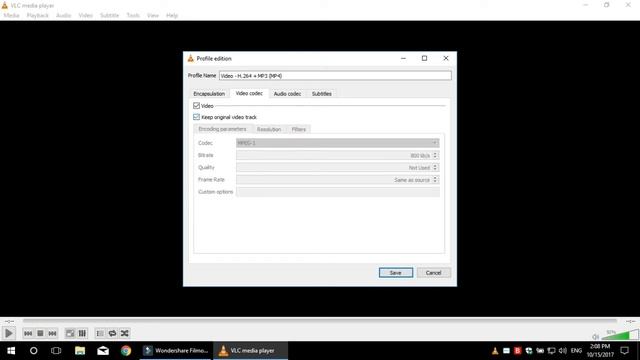Expand the Codec dropdown
The height and width of the screenshot is (360, 640).
338,143
